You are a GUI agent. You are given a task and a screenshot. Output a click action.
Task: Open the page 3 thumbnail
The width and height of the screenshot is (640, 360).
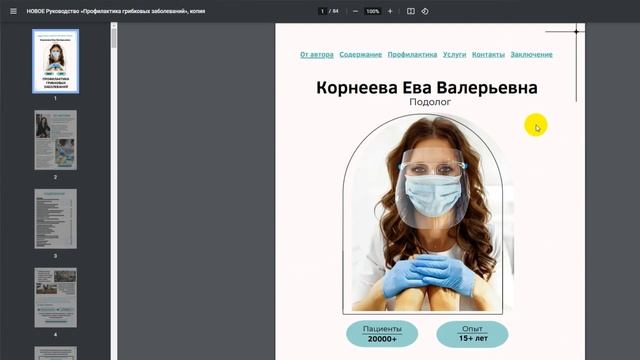(56, 219)
